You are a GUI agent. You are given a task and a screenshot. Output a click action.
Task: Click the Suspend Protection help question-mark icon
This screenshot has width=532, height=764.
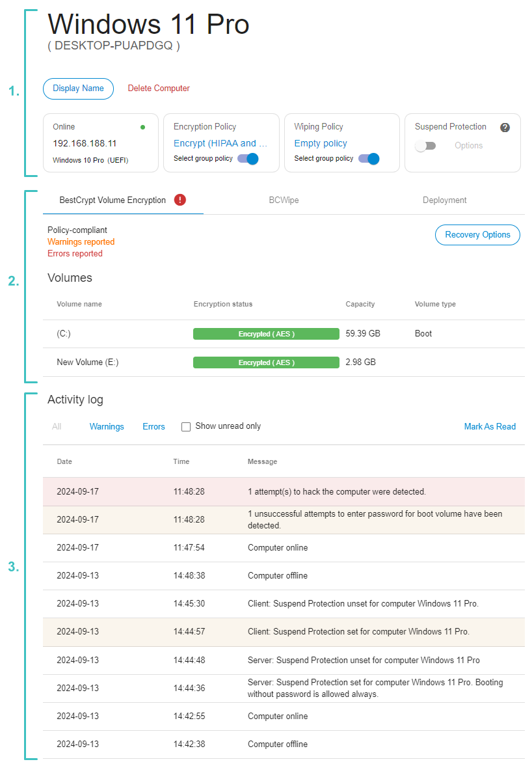point(505,127)
